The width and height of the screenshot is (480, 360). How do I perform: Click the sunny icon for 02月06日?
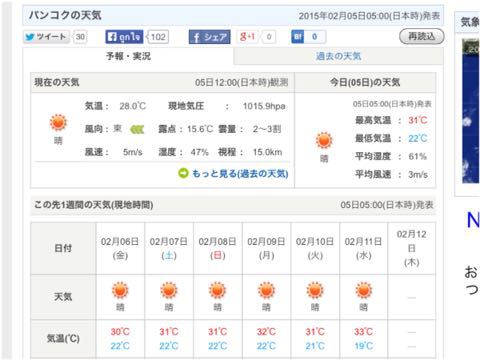point(120,291)
